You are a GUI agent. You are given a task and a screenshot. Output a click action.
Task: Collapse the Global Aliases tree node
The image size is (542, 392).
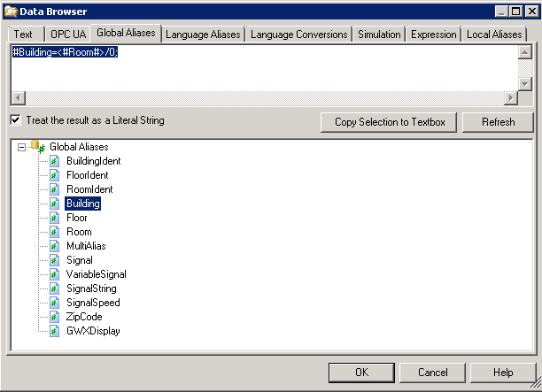[22, 147]
